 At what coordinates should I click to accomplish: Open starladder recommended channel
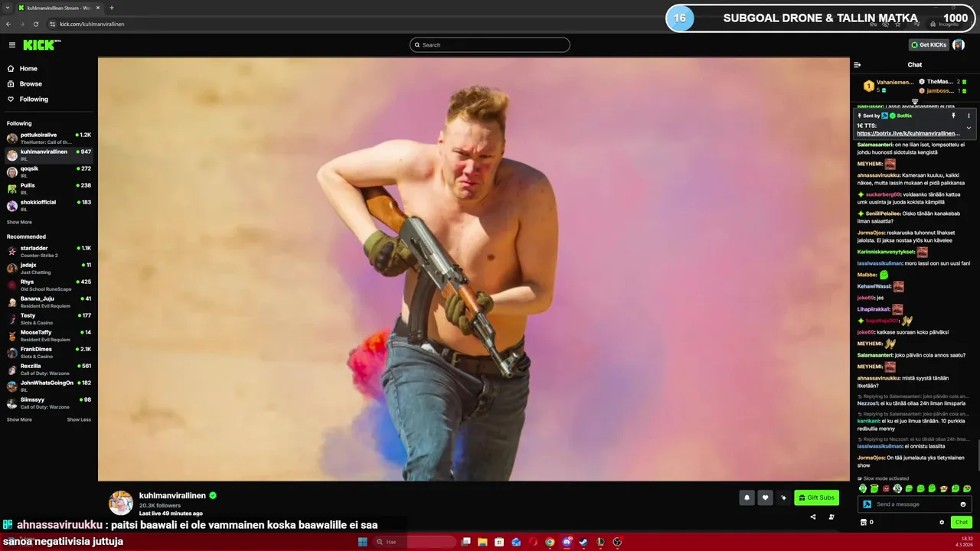point(49,251)
